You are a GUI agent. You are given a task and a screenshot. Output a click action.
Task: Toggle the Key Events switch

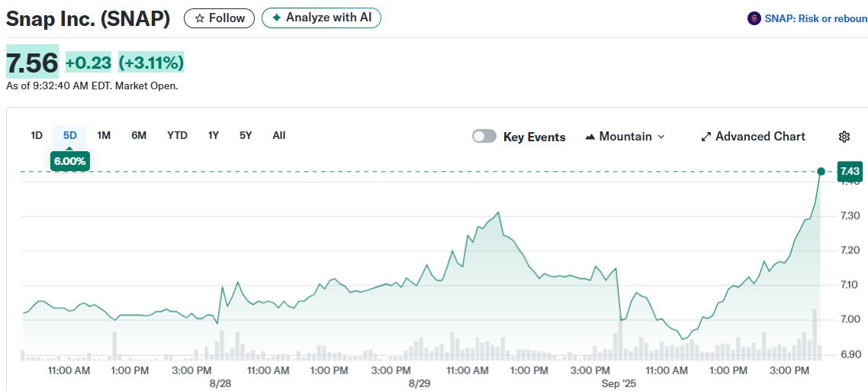pyautogui.click(x=484, y=137)
